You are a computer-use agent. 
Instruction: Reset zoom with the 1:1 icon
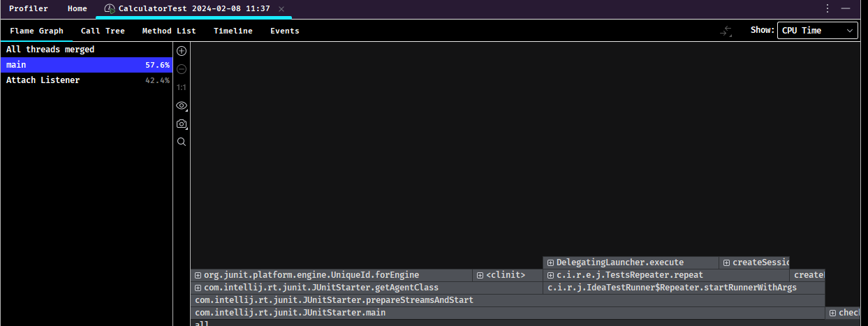[x=182, y=87]
